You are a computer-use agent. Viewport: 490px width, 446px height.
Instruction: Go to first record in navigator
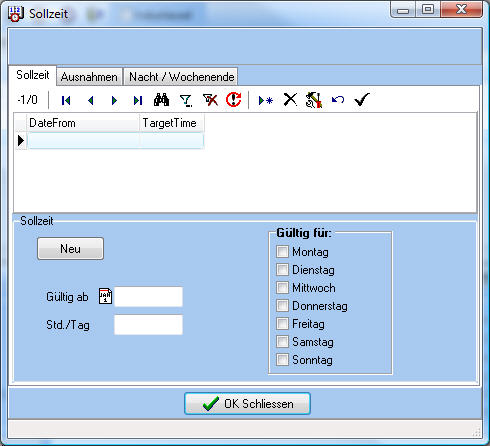[66, 100]
